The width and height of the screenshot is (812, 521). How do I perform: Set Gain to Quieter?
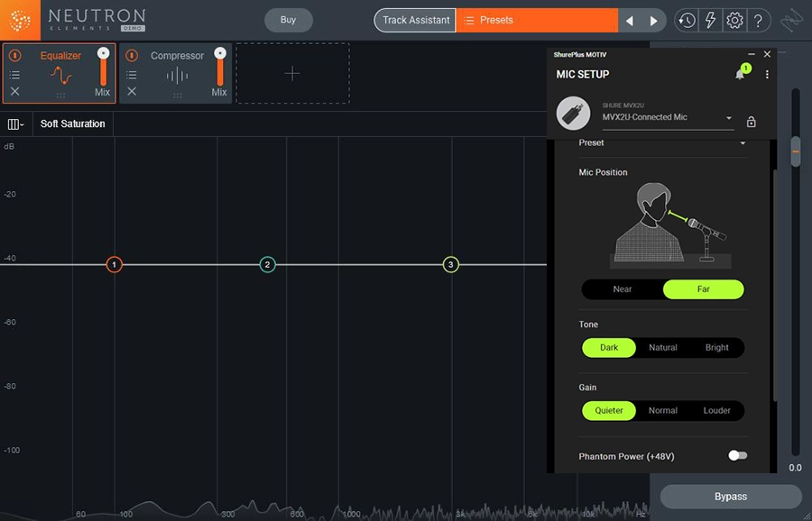point(609,411)
